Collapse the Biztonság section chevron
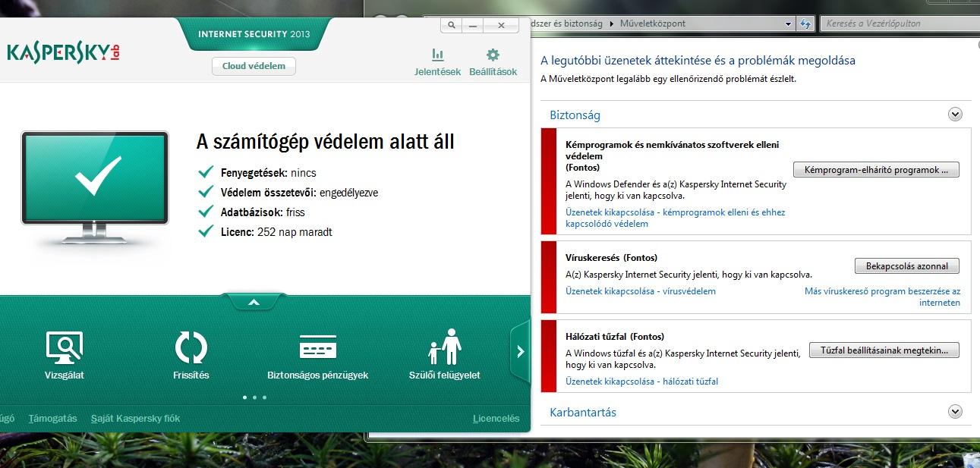This screenshot has height=468, width=980. click(955, 115)
